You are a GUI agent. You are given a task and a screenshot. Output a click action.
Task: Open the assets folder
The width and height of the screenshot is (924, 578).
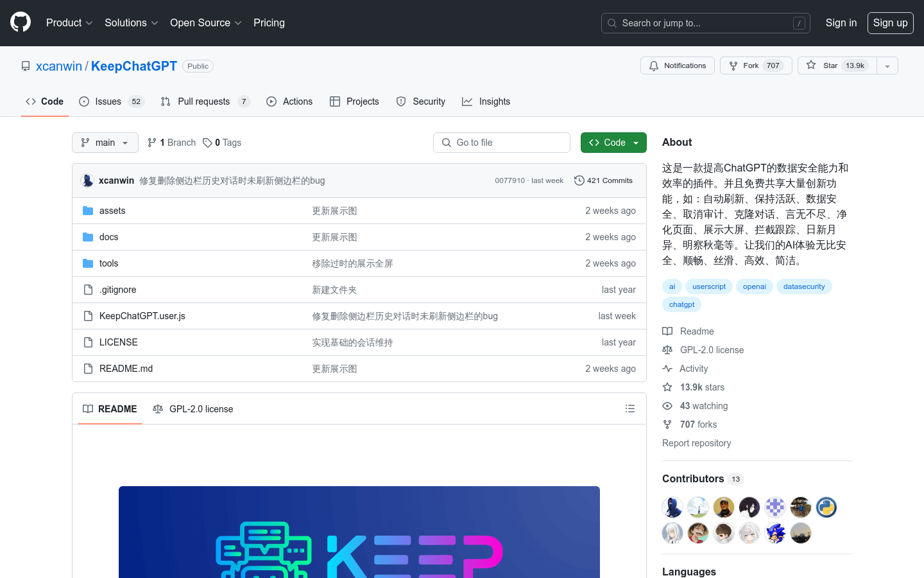coord(112,211)
